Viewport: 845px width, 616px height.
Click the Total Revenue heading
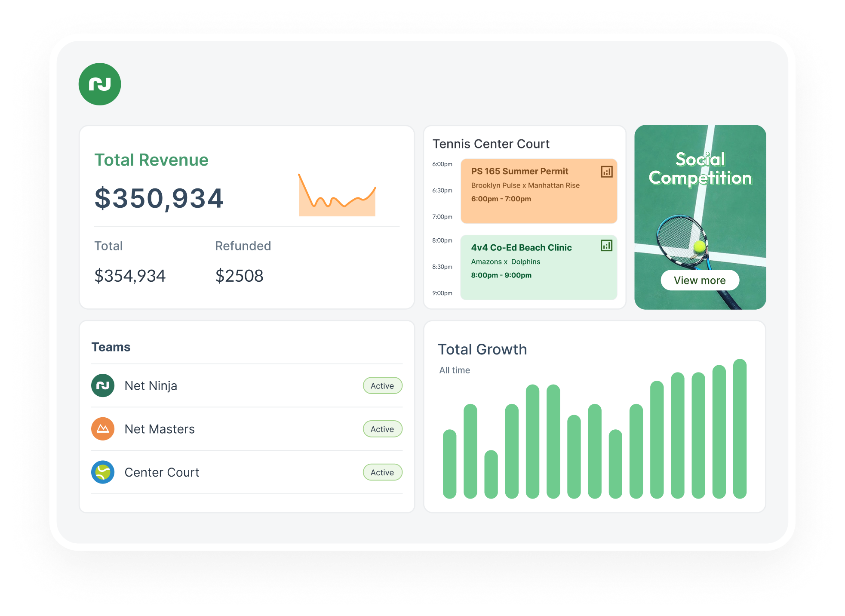click(151, 160)
